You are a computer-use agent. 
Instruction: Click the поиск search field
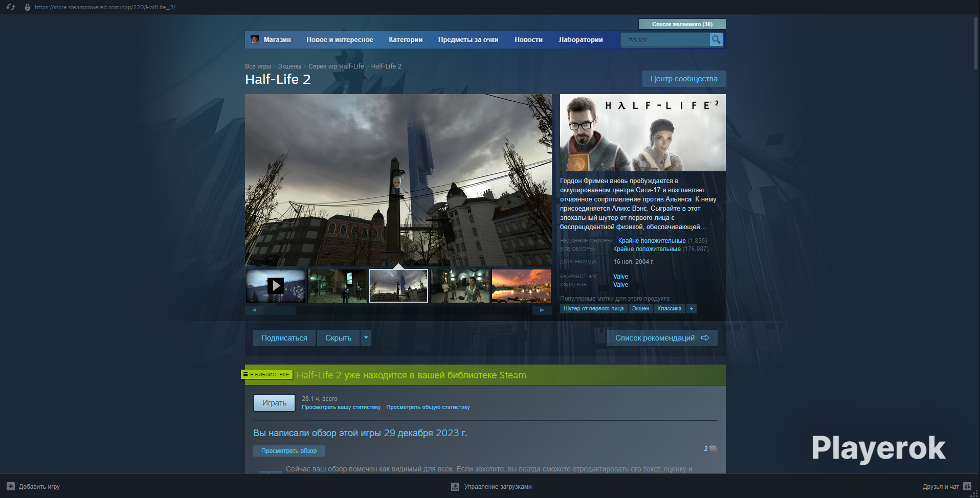[x=665, y=39]
